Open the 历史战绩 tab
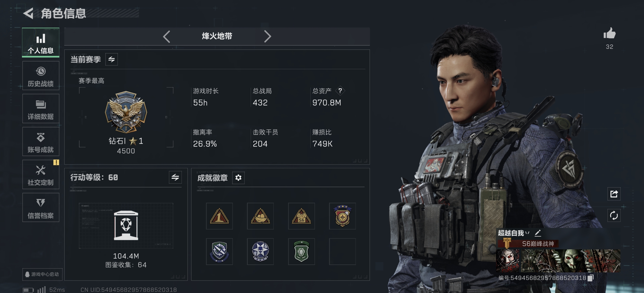 pyautogui.click(x=41, y=76)
